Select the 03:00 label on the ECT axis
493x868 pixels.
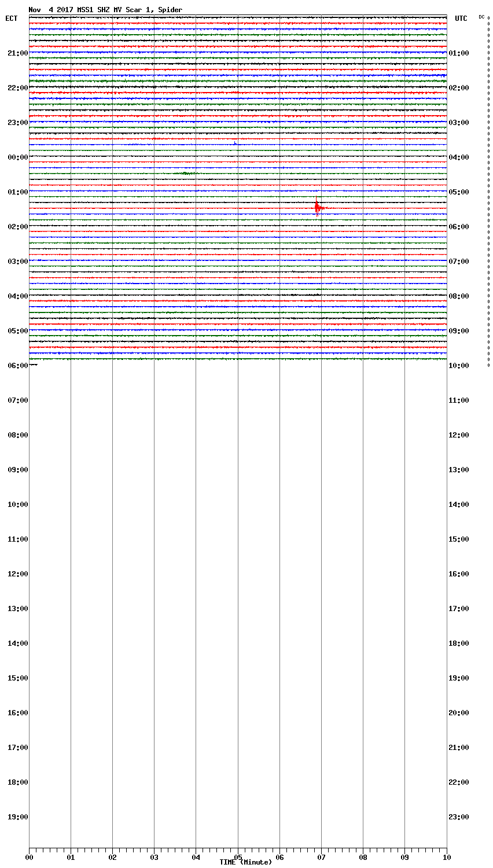click(x=18, y=262)
